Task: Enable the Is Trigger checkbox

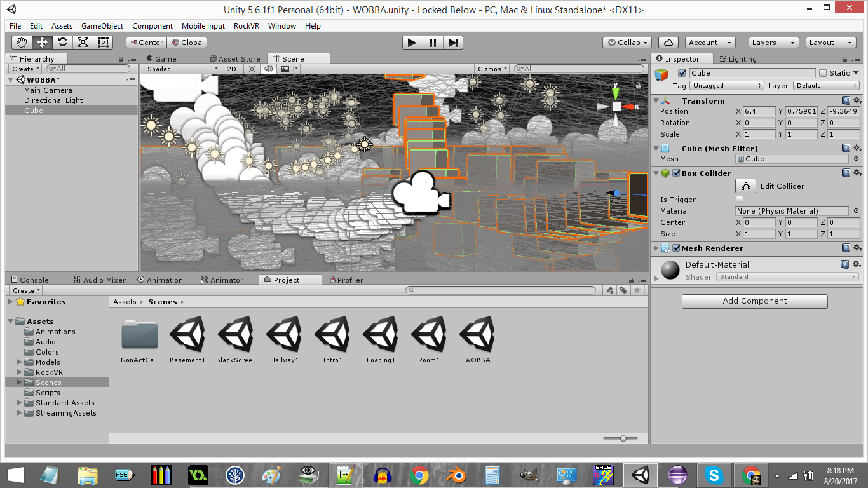Action: coord(740,200)
